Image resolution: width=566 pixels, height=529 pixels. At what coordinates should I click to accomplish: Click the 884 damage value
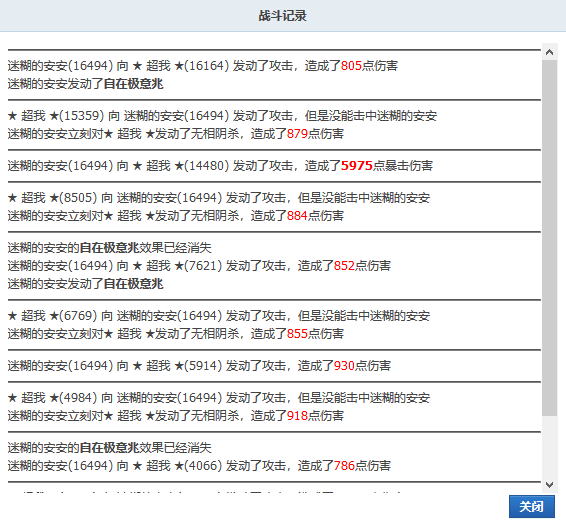[297, 216]
